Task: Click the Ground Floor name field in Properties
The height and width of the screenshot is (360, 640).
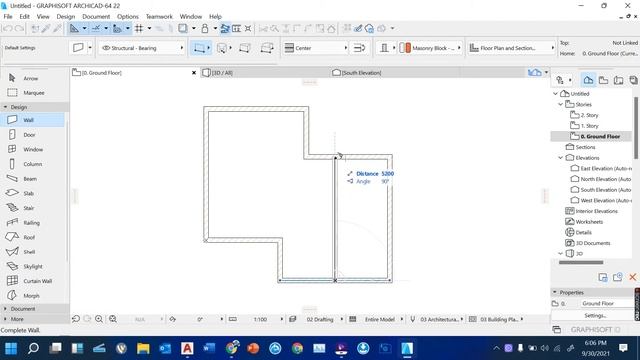Action: (x=607, y=303)
